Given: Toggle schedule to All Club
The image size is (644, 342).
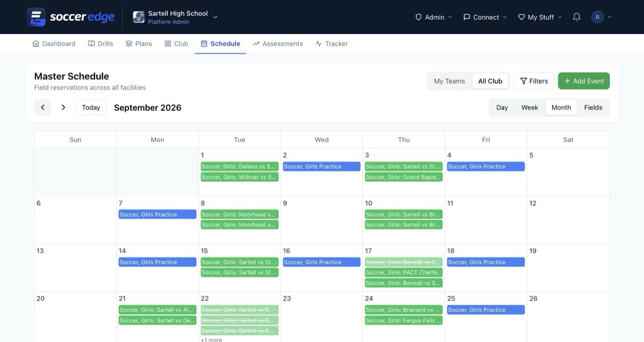Looking at the screenshot, I should 490,81.
